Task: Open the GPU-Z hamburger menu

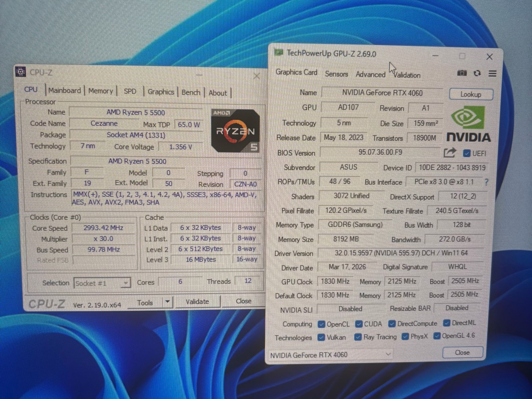Action: tap(492, 74)
